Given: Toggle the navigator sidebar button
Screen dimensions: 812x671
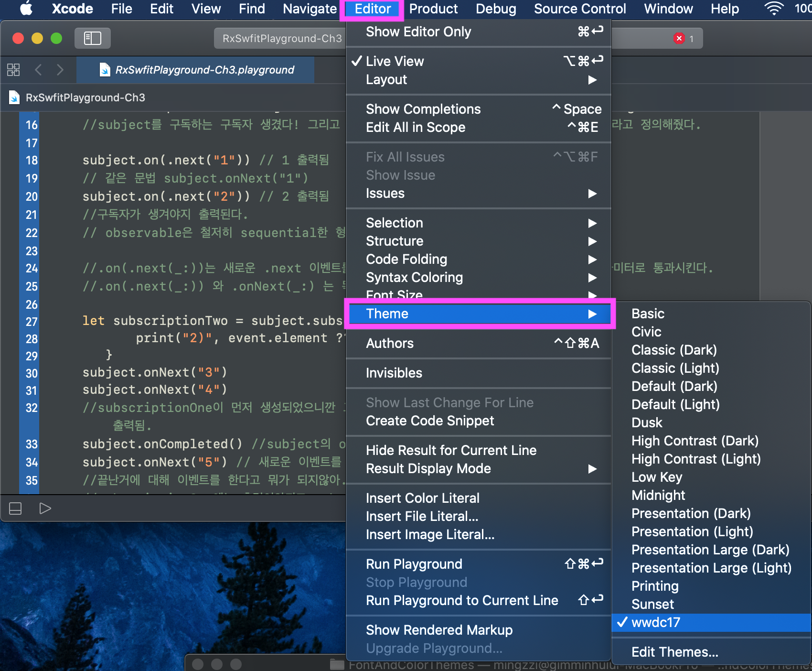Looking at the screenshot, I should (93, 38).
